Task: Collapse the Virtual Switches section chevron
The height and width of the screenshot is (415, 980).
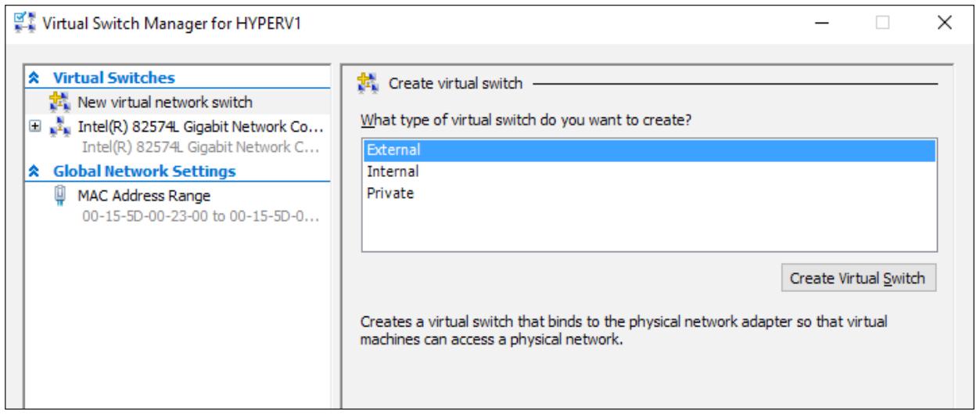Action: [35, 78]
